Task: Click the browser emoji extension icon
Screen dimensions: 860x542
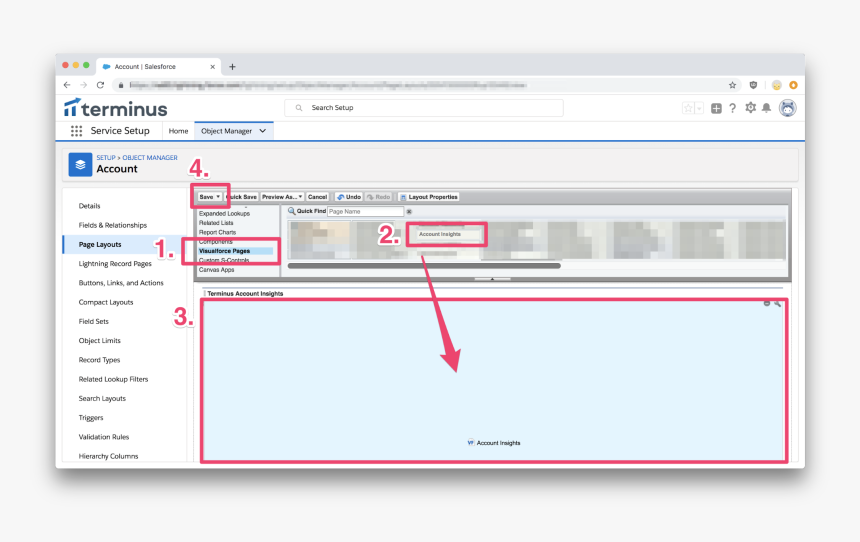Action: (x=777, y=85)
